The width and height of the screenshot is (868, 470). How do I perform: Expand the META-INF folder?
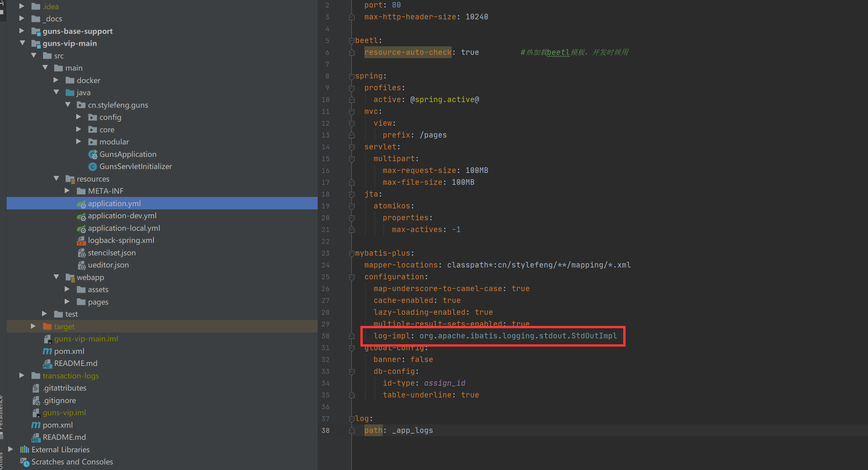(x=67, y=191)
